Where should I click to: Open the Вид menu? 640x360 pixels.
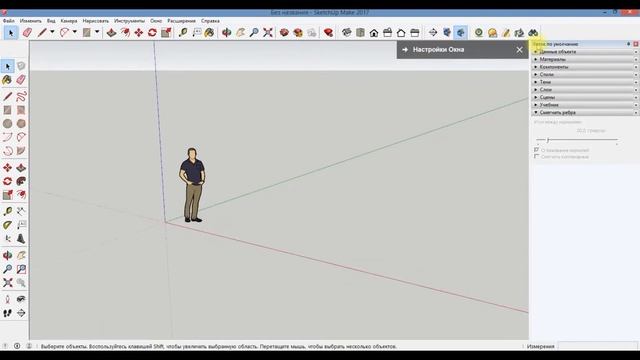pos(51,21)
